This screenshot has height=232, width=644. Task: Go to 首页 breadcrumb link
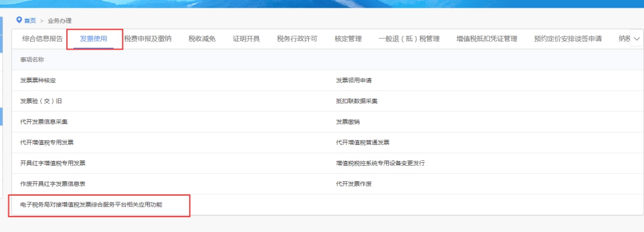coord(30,20)
